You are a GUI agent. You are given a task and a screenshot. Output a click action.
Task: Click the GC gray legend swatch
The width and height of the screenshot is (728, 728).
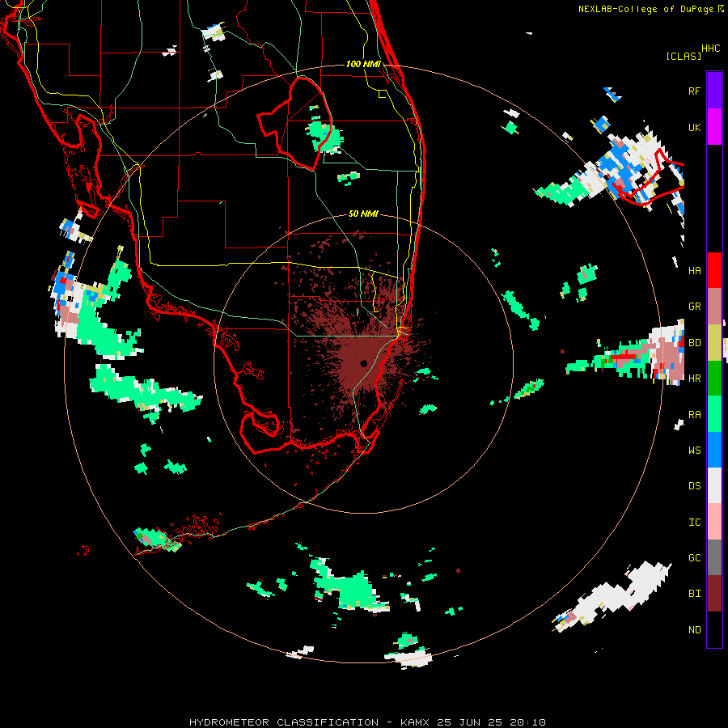click(714, 557)
